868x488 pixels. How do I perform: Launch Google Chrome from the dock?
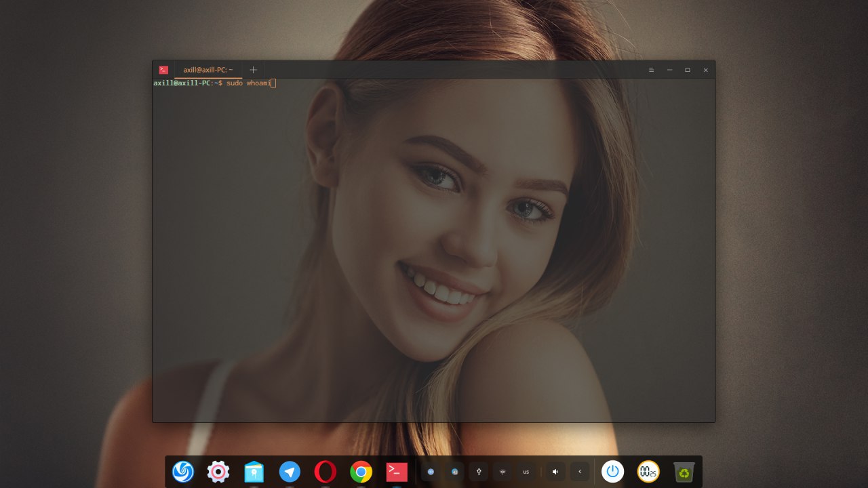(361, 472)
